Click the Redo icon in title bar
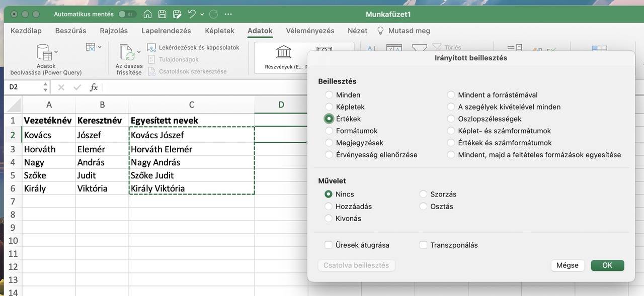644x296 pixels. pyautogui.click(x=213, y=14)
